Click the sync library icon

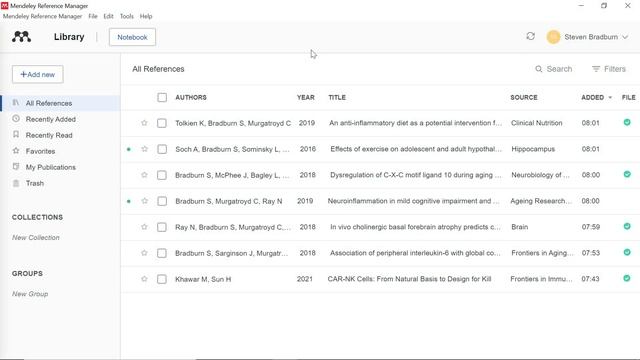[530, 36]
